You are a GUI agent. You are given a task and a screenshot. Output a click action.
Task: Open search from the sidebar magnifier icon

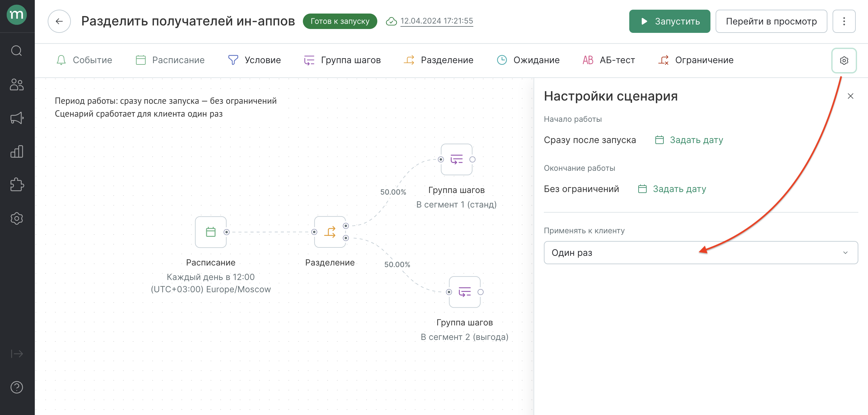pos(16,51)
